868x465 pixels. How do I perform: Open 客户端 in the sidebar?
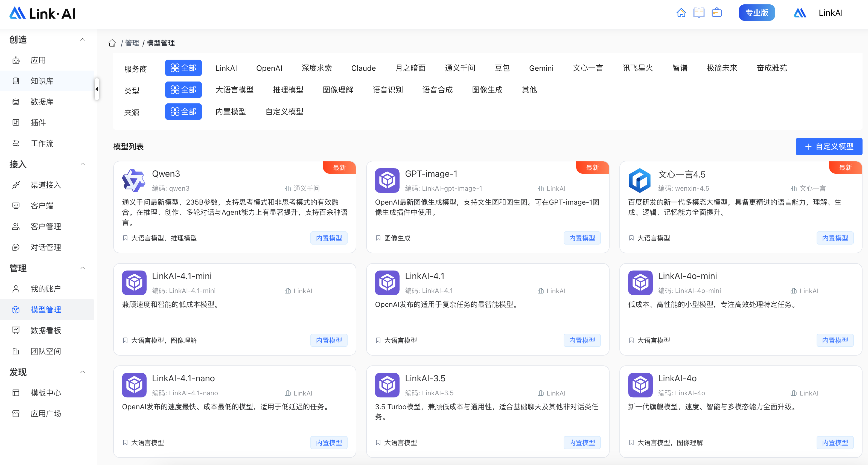click(x=47, y=206)
